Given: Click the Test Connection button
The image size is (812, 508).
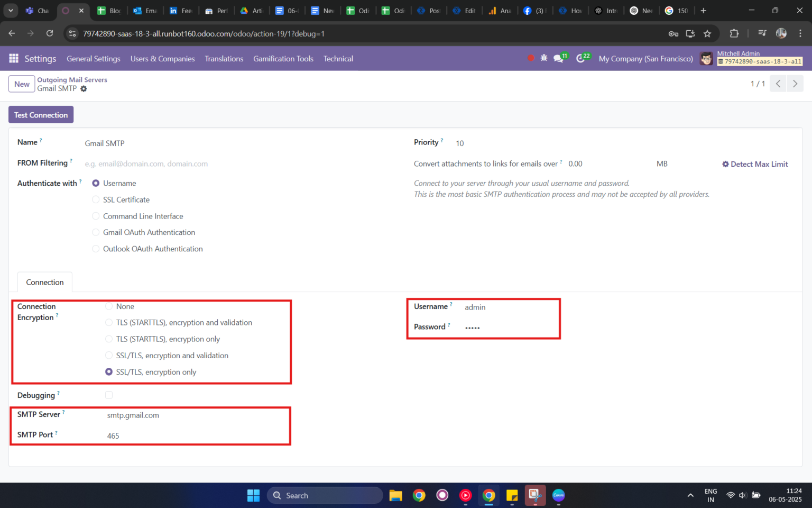Looking at the screenshot, I should (x=41, y=114).
